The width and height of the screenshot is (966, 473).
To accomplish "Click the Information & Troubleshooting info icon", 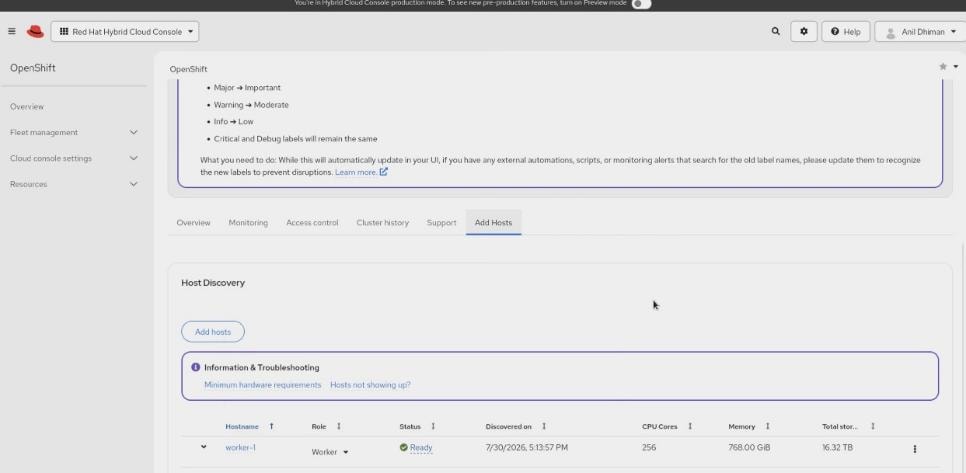I will [195, 367].
